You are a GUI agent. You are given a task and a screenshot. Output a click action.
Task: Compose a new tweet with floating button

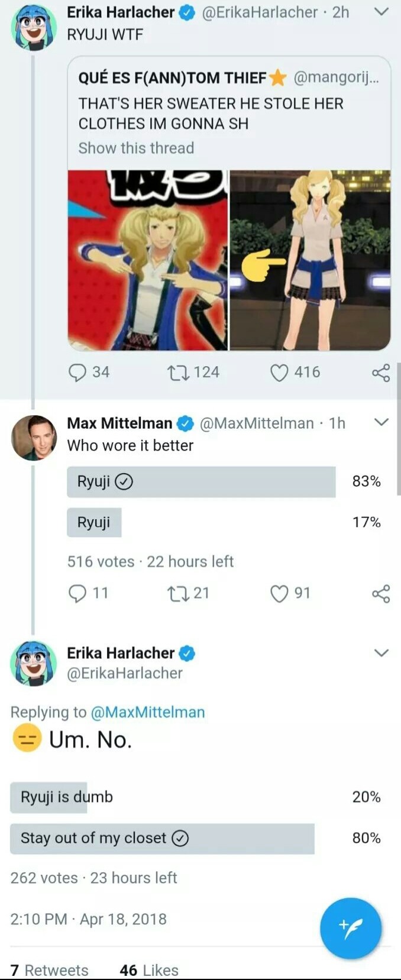[351, 928]
